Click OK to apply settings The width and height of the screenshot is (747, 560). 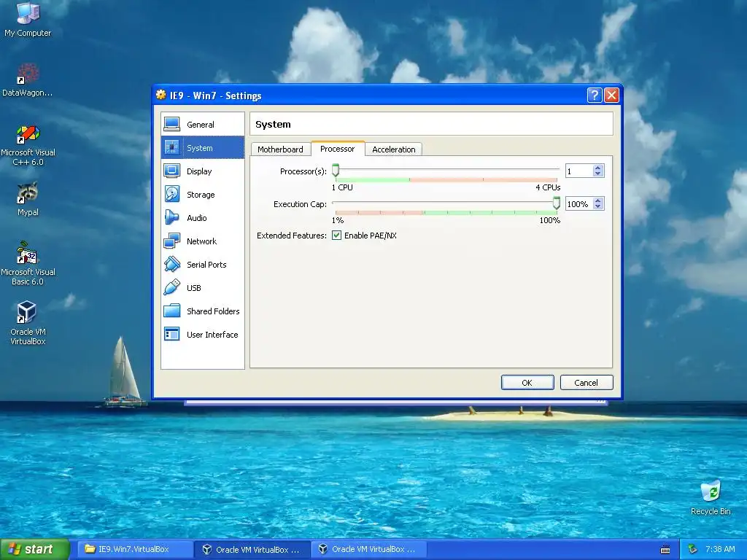[527, 383]
